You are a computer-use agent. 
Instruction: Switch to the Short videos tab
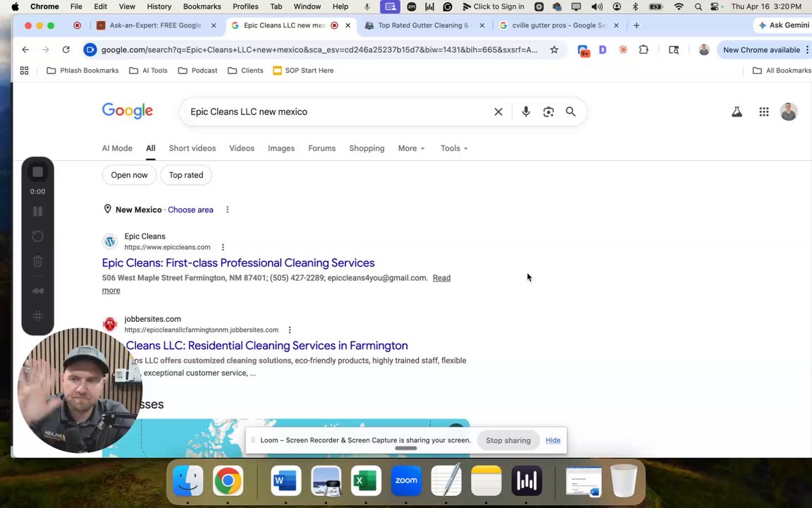192,148
